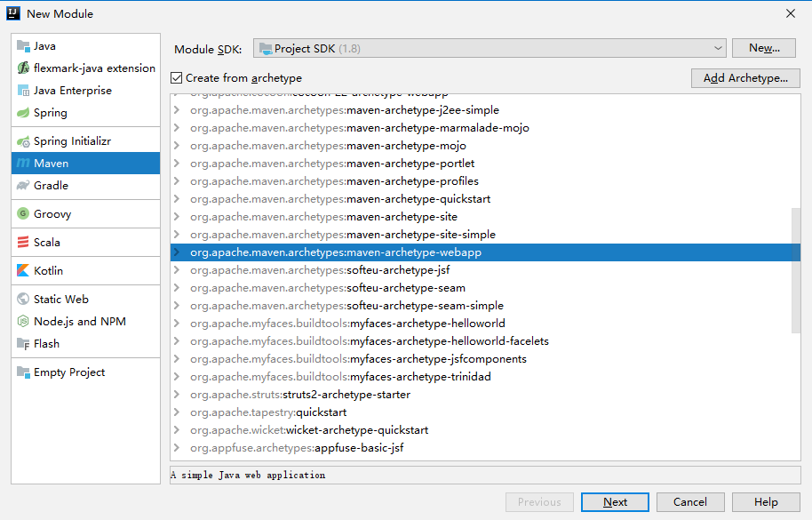This screenshot has height=520, width=812.
Task: Select Empty Project option
Action: (85, 372)
